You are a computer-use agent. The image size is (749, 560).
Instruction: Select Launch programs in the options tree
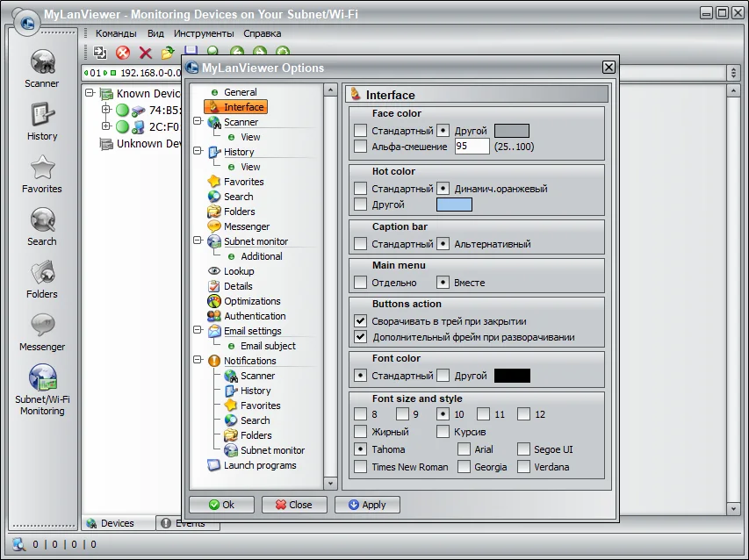point(252,465)
